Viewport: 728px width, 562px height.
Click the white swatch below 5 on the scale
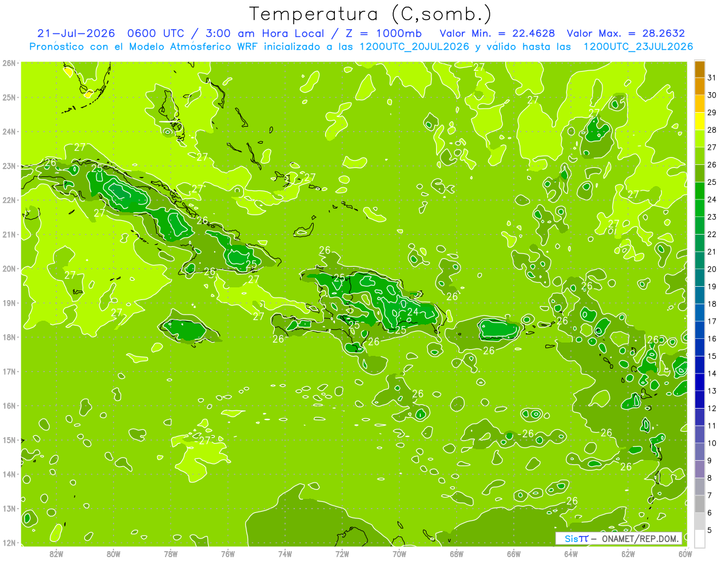pyautogui.click(x=699, y=538)
